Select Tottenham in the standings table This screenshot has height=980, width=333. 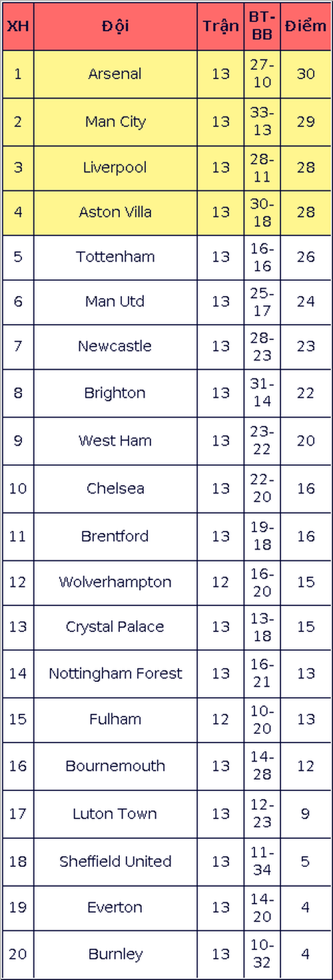(x=115, y=257)
